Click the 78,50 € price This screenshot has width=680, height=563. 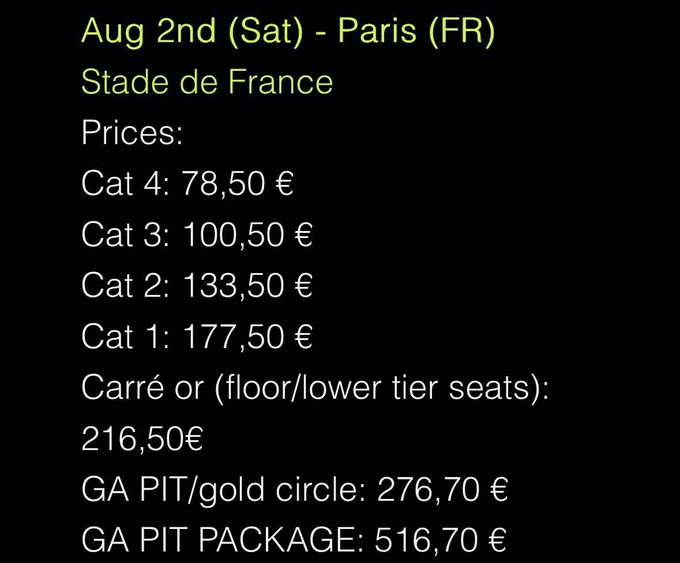click(238, 183)
